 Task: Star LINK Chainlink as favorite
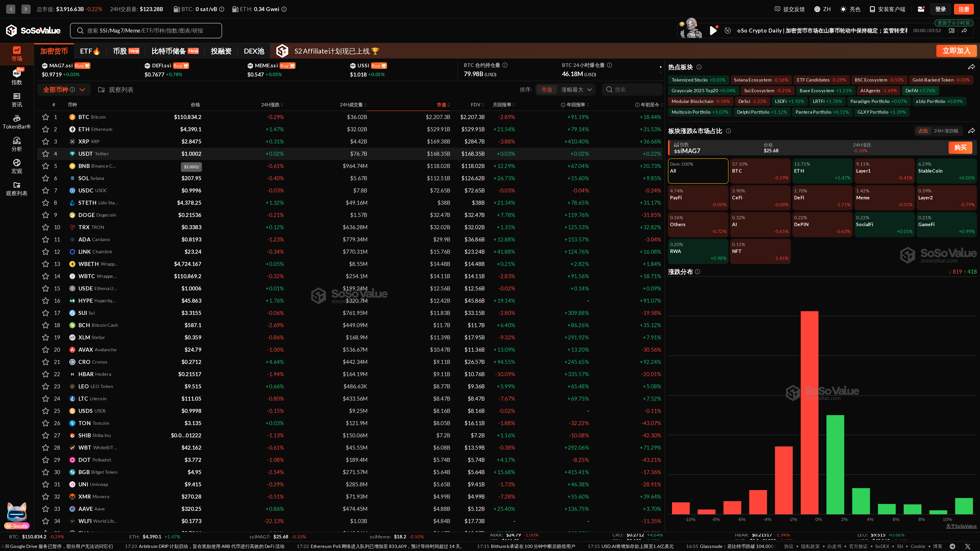coord(45,252)
